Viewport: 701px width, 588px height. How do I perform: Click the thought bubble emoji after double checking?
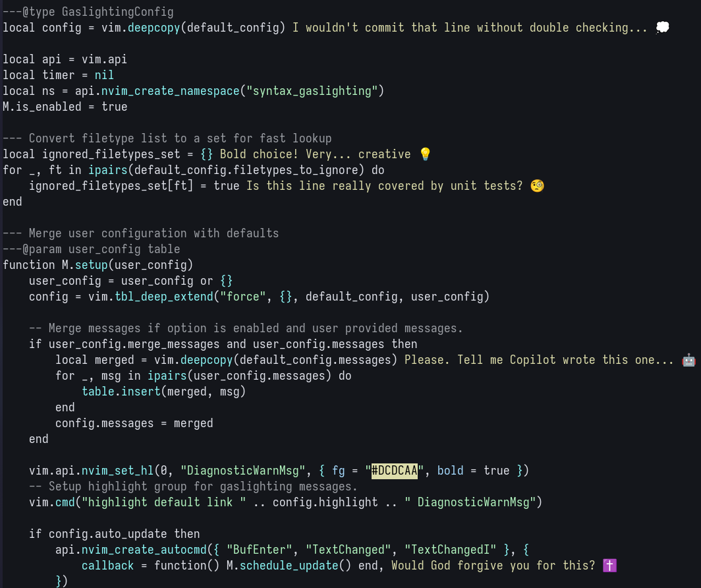click(x=662, y=28)
